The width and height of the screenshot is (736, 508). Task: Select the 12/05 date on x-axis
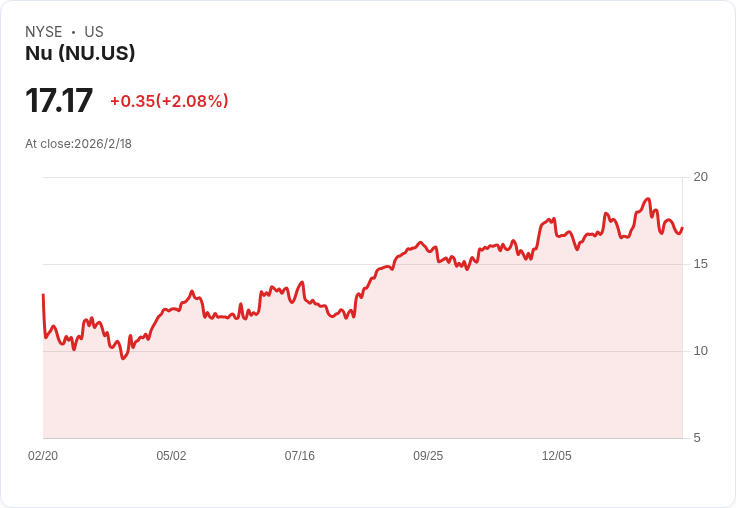click(557, 456)
